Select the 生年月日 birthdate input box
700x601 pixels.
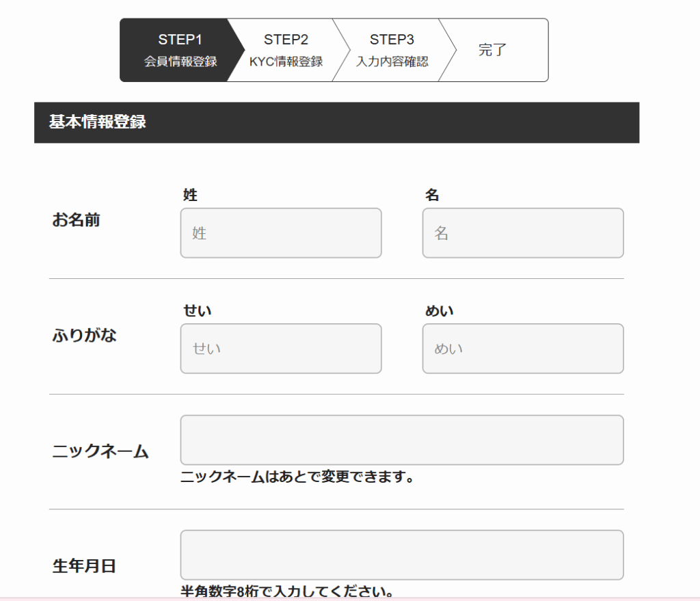401,555
